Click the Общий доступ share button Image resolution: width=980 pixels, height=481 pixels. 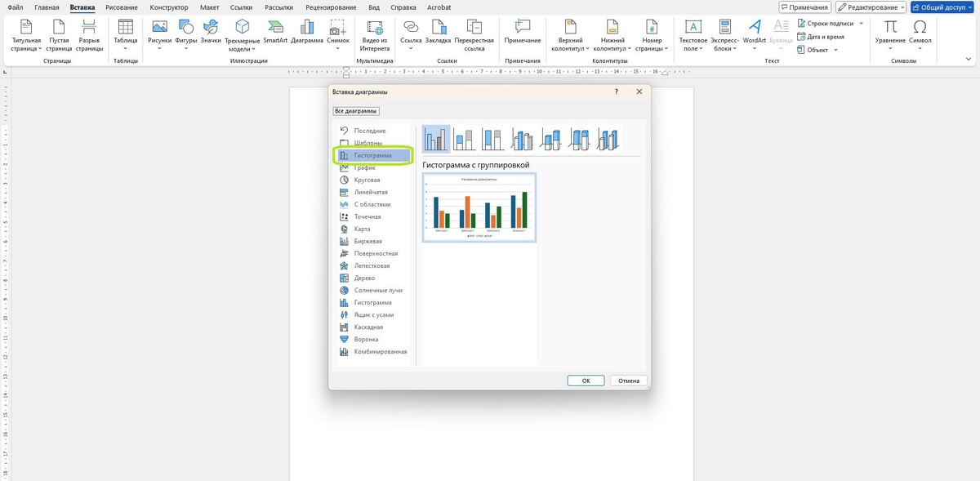(943, 7)
